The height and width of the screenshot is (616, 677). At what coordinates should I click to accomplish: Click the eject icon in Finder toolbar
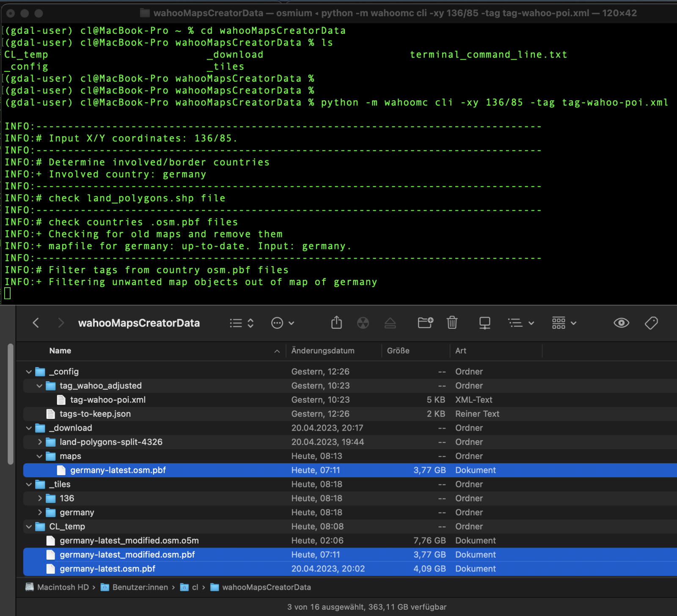(390, 323)
